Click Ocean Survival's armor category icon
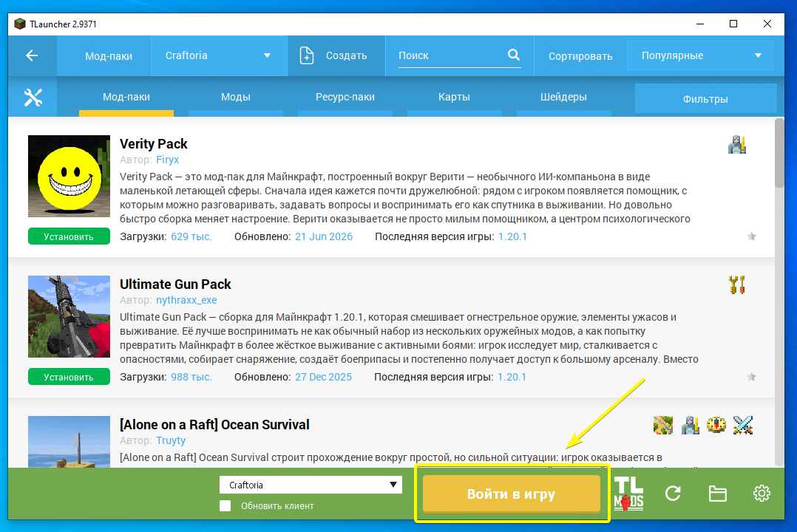Viewport: 797px width, 532px height. tap(690, 425)
